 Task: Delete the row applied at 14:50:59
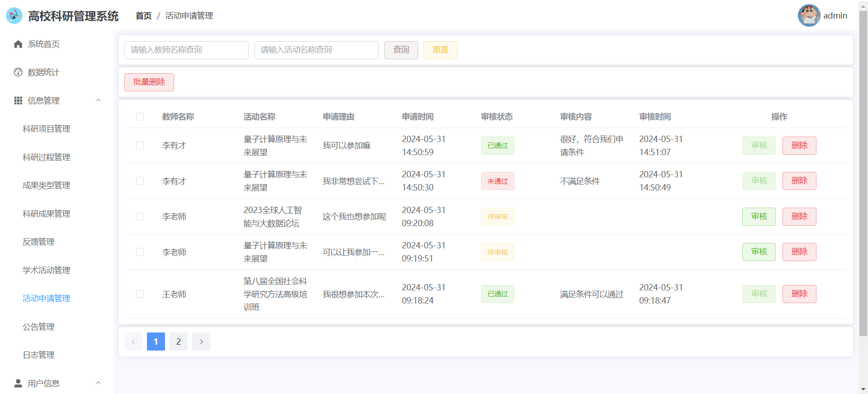point(799,145)
